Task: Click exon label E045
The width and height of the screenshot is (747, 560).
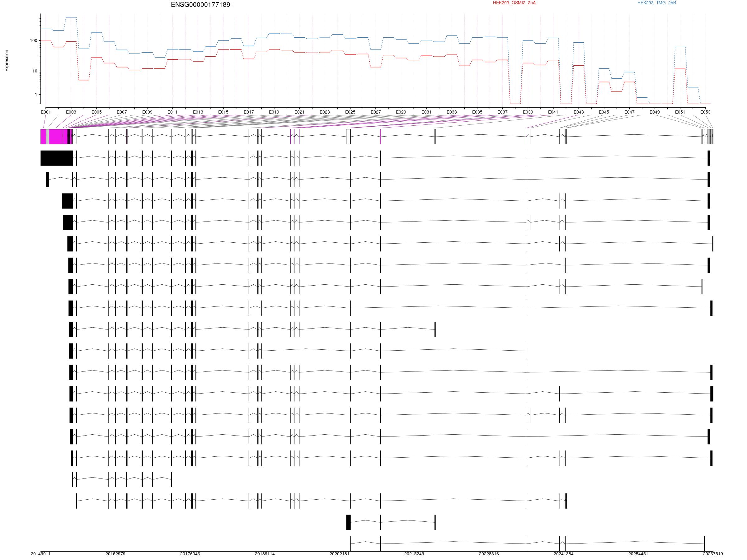Action: (604, 112)
